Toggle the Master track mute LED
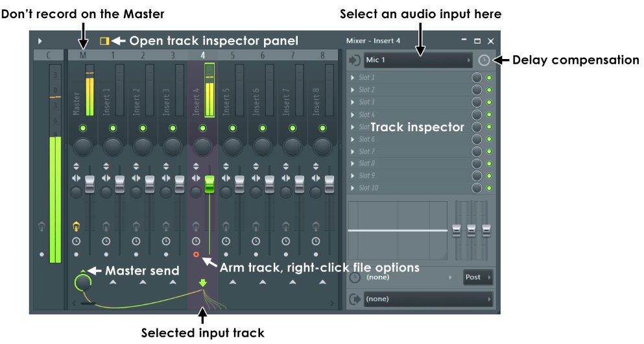 [82, 129]
